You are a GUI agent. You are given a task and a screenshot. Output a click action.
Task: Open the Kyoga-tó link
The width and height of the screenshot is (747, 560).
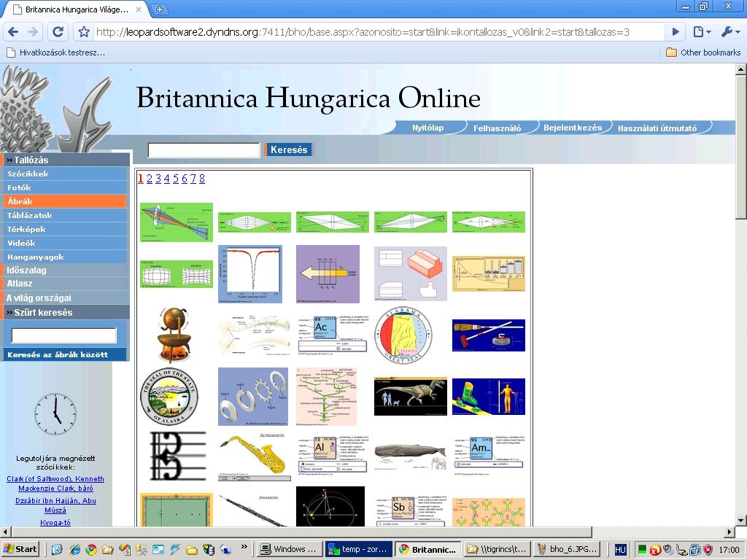pyautogui.click(x=55, y=522)
